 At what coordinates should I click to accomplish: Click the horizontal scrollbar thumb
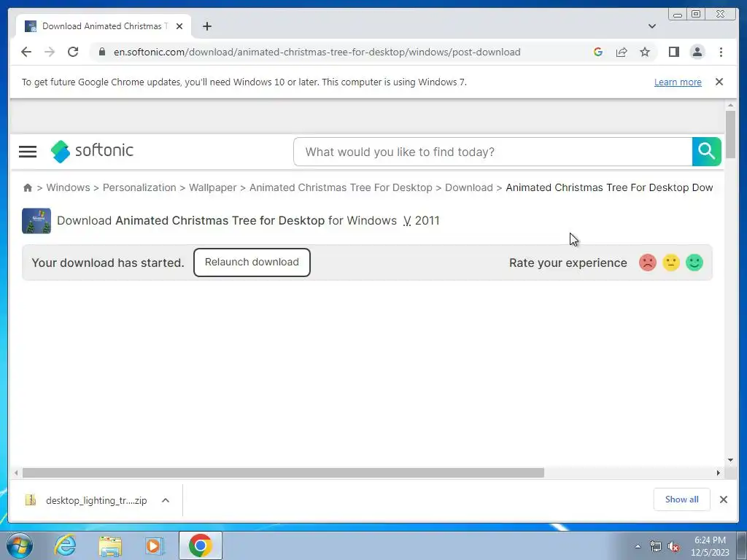click(283, 472)
